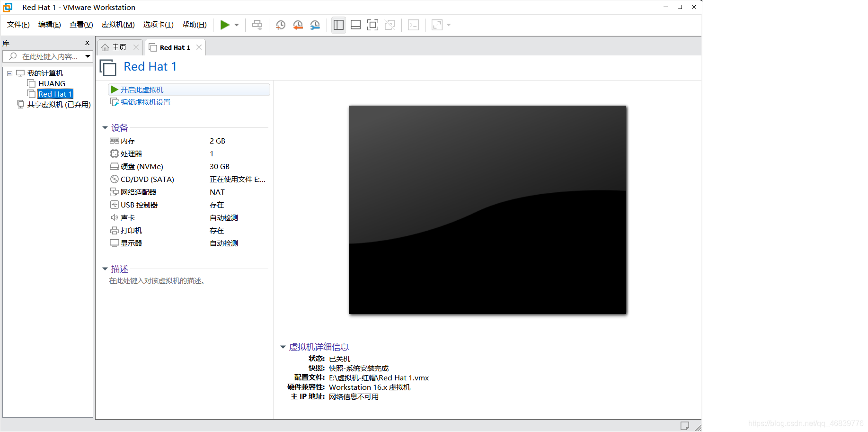Click the NAT network value
The height and width of the screenshot is (432, 868).
pos(217,192)
